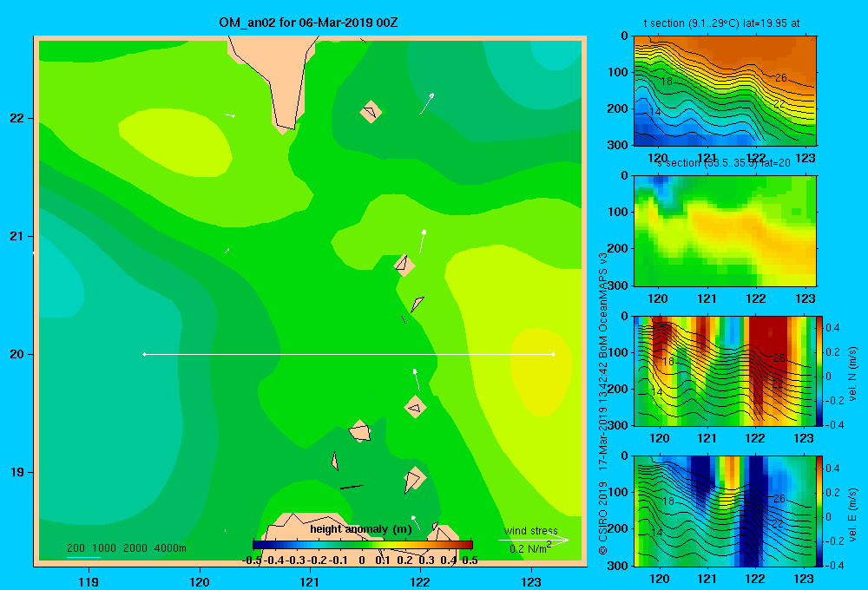This screenshot has height=590, width=868.
Task: Click the 'vel. N (m/s)' axis label
Action: [x=853, y=374]
